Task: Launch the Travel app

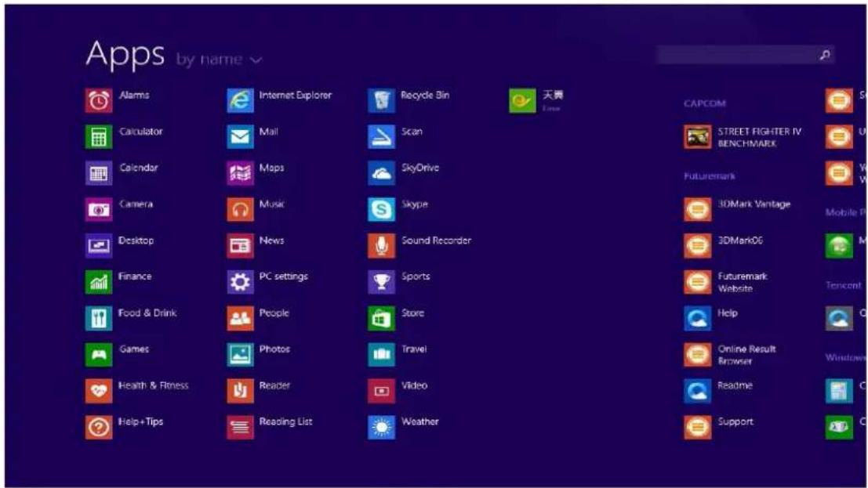Action: (x=381, y=355)
